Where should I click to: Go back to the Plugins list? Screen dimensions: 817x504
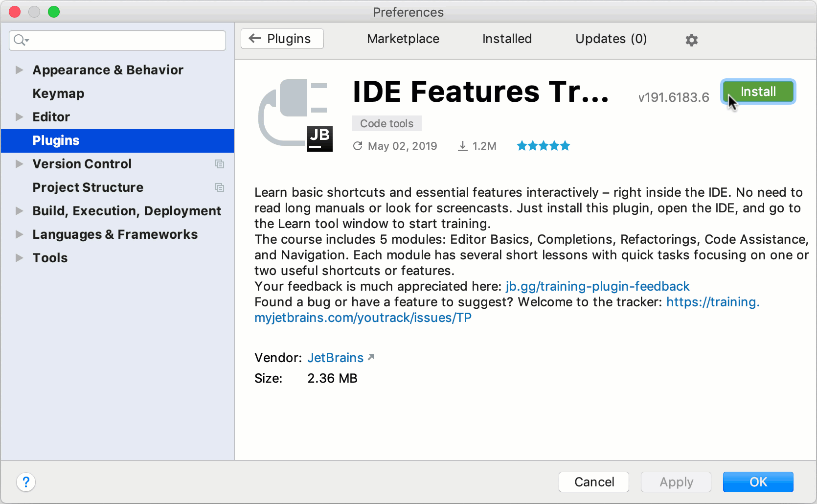click(x=282, y=39)
